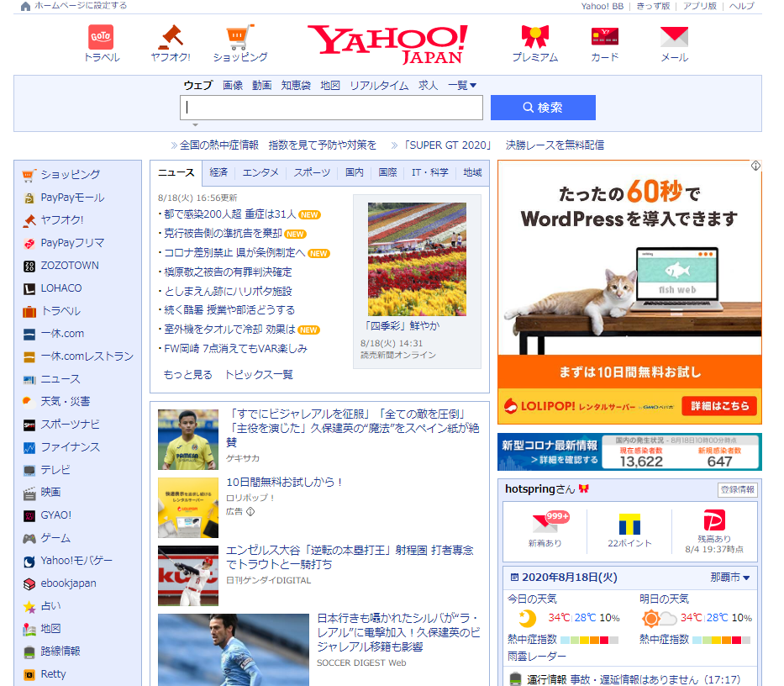Open LOHACO in the sidebar
Image resolution: width=784 pixels, height=686 pixels.
[61, 288]
